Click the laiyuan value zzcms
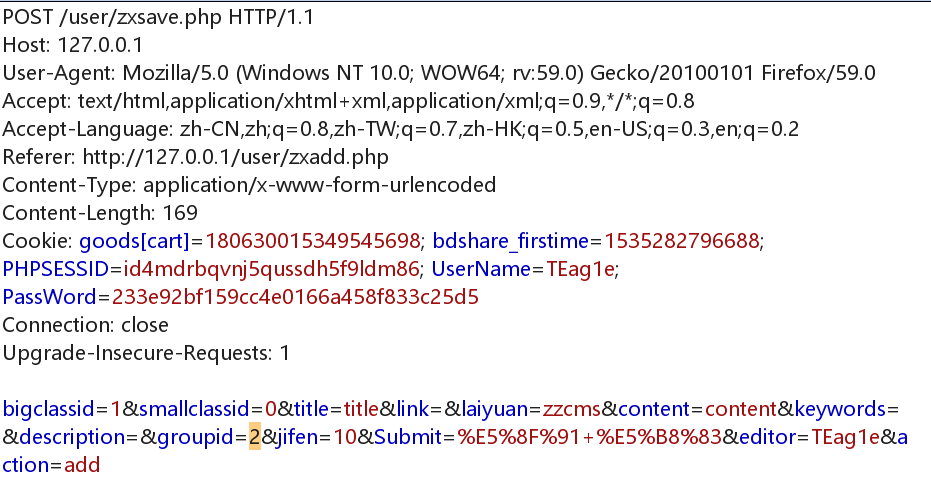This screenshot has height=485, width=931. click(572, 410)
